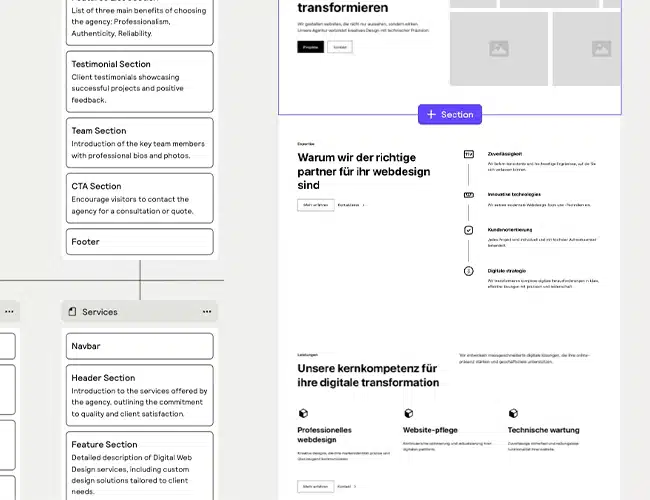Select the Navbar card under Services

140,346
